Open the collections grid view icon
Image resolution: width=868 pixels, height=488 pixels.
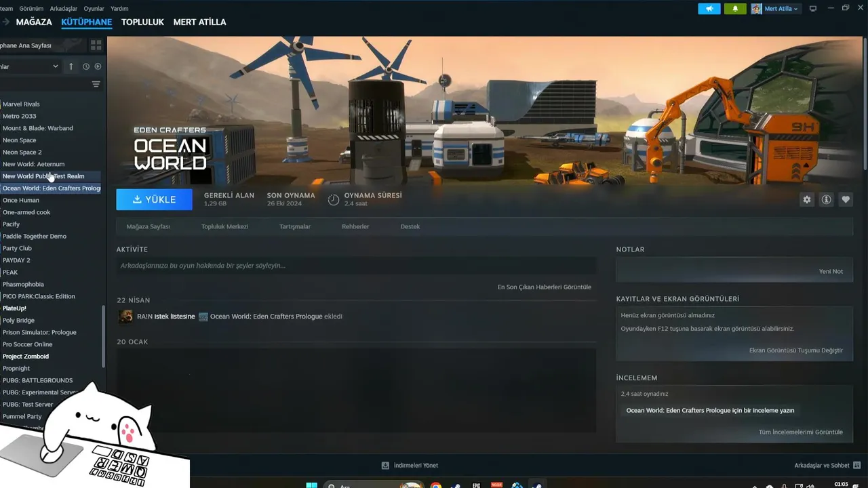96,45
